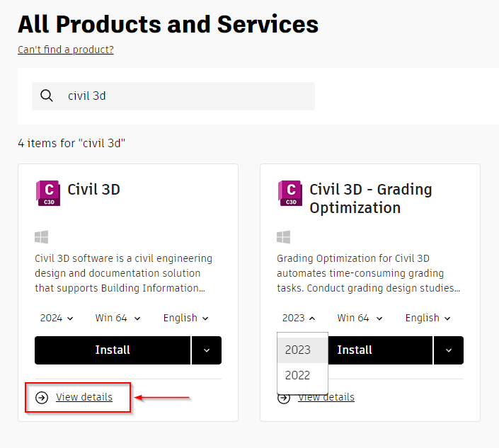This screenshot has width=499, height=448.
Task: Click the search field containing civil 3d
Action: point(184,96)
